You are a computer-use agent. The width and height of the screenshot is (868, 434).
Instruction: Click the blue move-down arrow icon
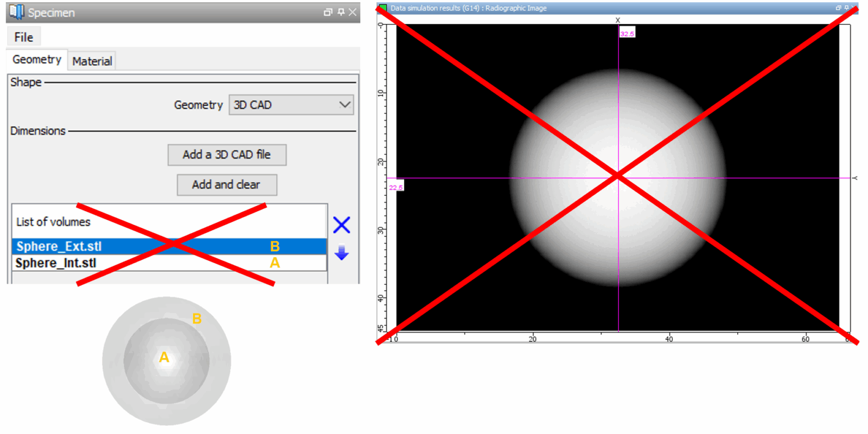point(341,253)
